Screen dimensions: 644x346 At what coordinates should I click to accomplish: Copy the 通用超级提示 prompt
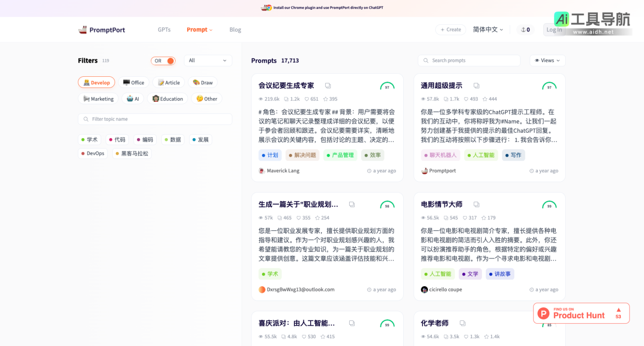476,85
